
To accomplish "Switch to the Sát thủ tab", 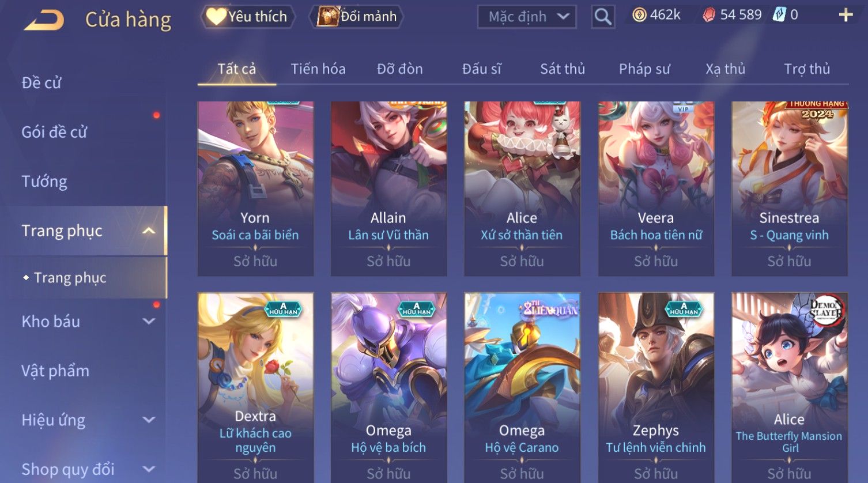I will click(x=563, y=69).
